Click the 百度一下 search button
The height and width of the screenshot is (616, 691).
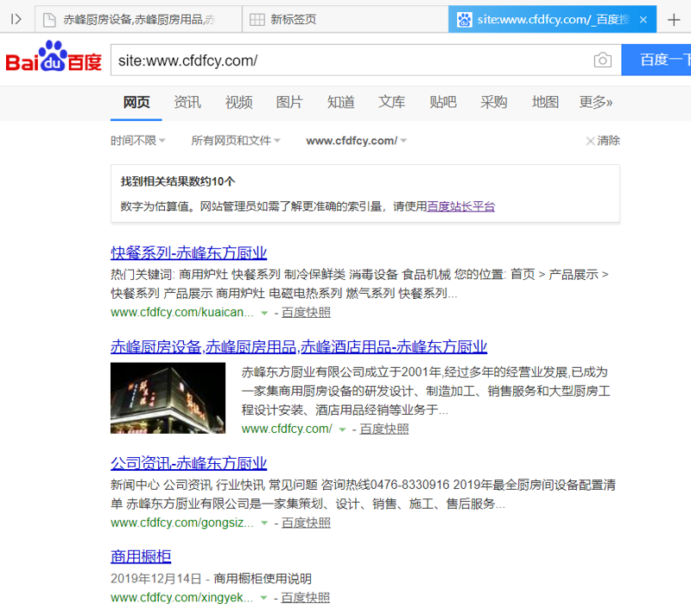(x=656, y=60)
